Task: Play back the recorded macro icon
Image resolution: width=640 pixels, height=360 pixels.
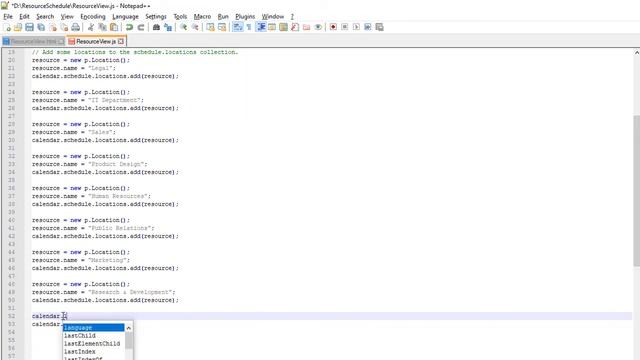Action: [356, 27]
